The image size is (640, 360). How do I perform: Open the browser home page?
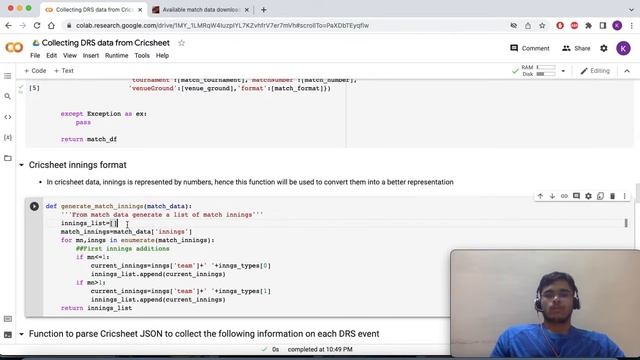(51, 25)
